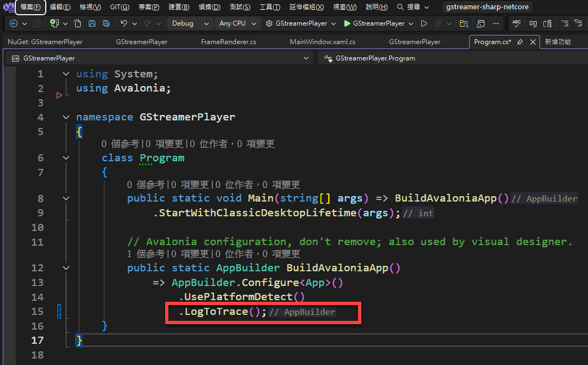Collapse the class Program block
588x365 pixels.
tap(66, 158)
